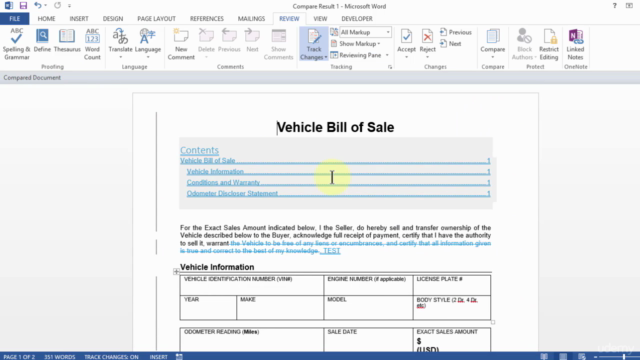640x360 pixels.
Task: Click the Vehicle Bill of Sale title
Action: point(335,127)
